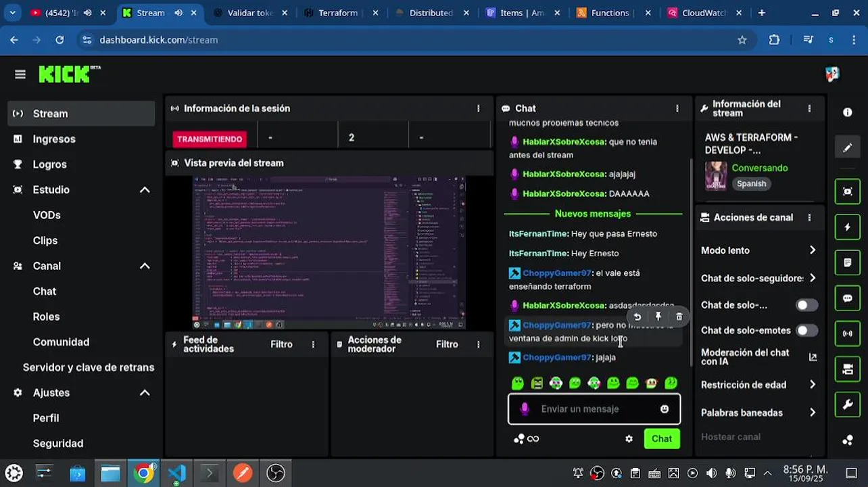The width and height of the screenshot is (868, 487).
Task: Click the channel points infinity icon below chat
Action: 526,439
